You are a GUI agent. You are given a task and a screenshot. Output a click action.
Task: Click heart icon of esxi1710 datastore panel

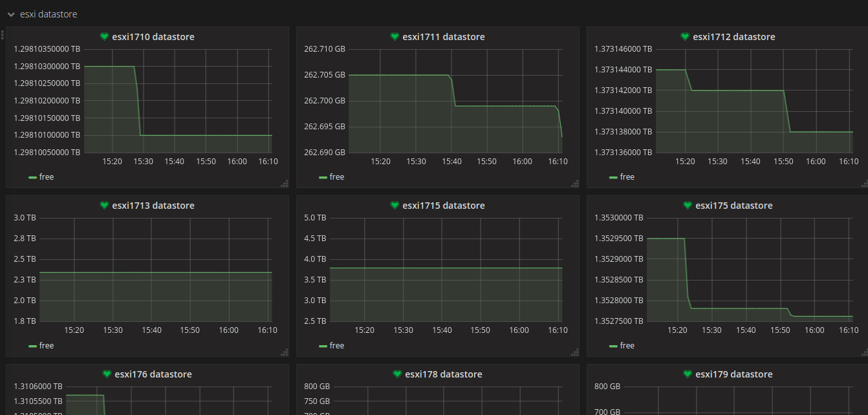coord(104,37)
